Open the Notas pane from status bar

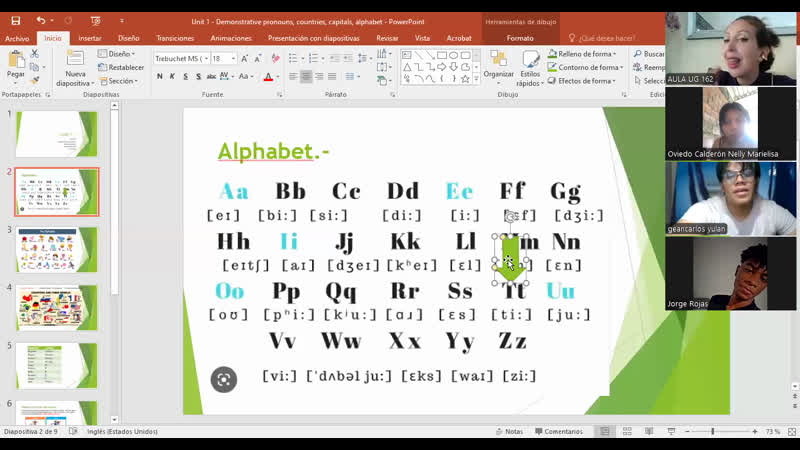pyautogui.click(x=510, y=431)
